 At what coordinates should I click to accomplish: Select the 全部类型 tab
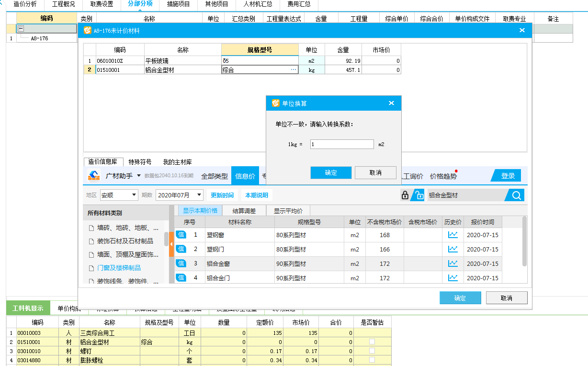click(214, 176)
